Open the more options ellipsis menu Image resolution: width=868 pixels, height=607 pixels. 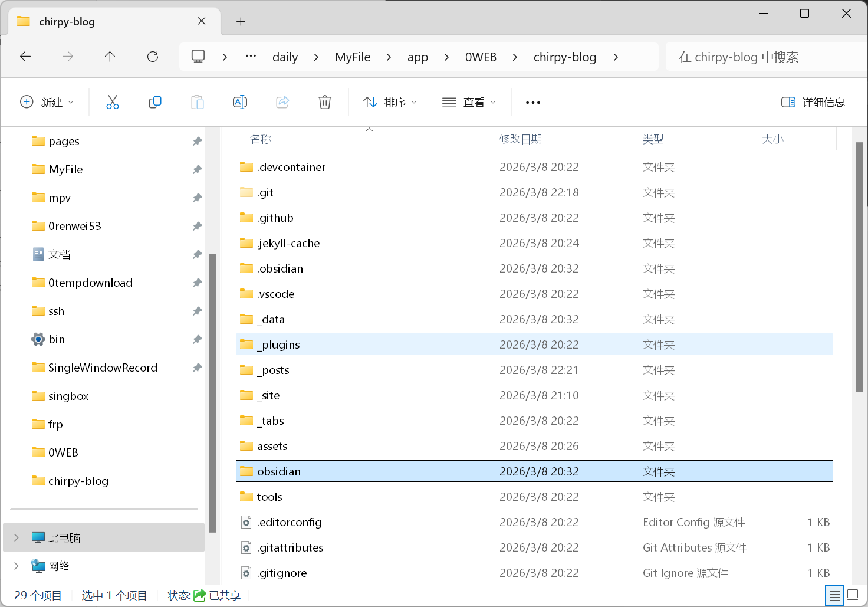pos(532,103)
